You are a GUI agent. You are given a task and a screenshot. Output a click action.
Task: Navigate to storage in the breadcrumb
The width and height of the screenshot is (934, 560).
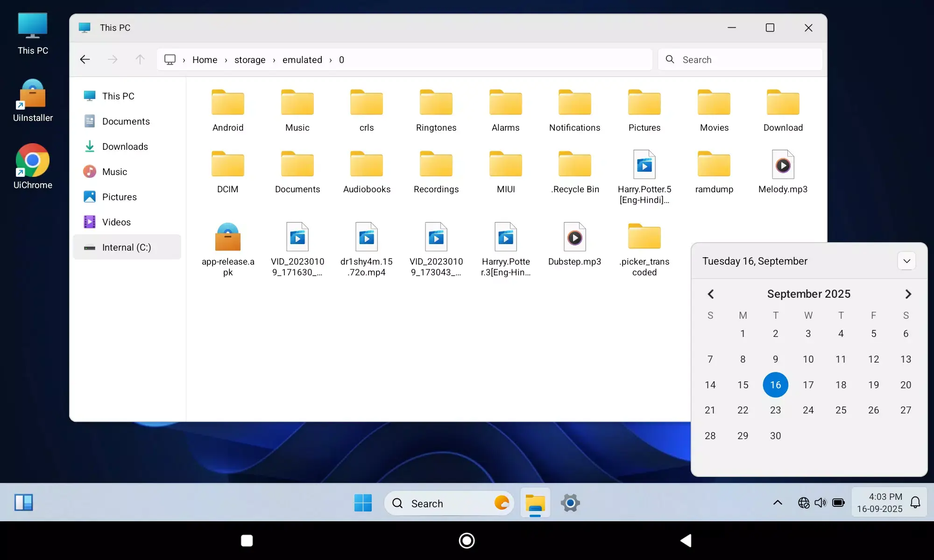(x=250, y=60)
